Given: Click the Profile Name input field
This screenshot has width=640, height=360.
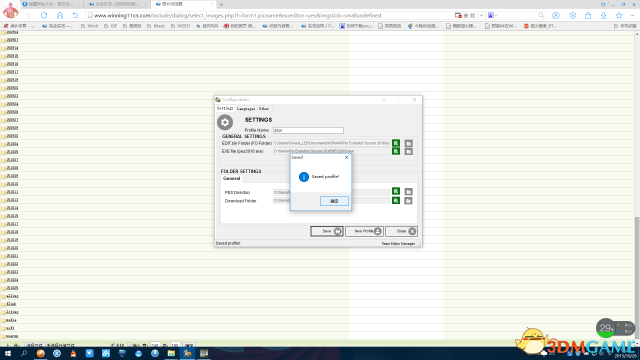Looking at the screenshot, I should coord(308,130).
